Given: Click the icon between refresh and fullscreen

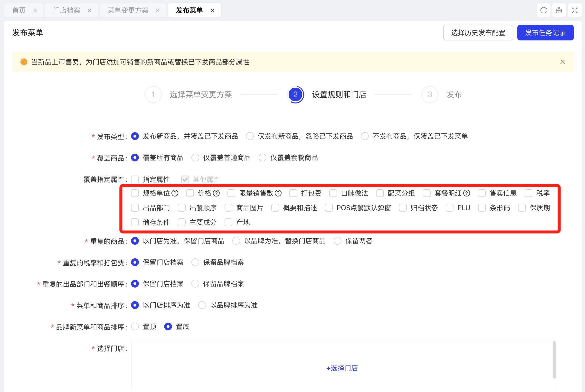Looking at the screenshot, I should (559, 10).
